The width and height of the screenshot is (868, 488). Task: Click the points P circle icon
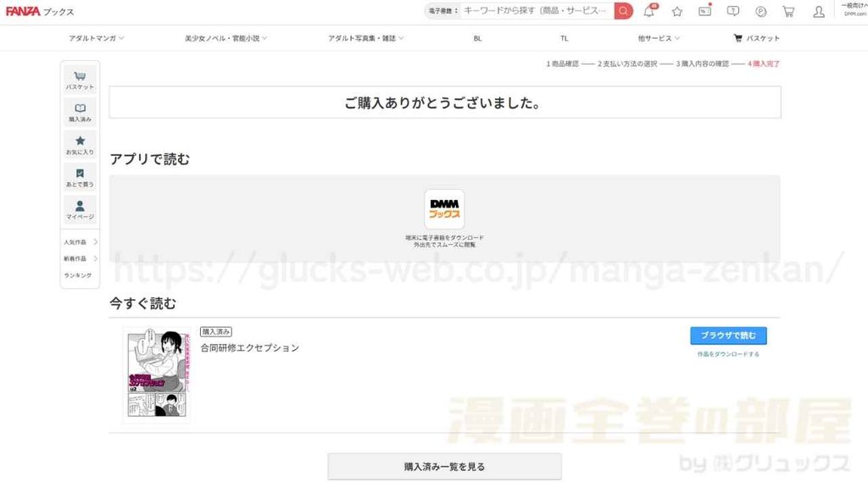[x=760, y=12]
